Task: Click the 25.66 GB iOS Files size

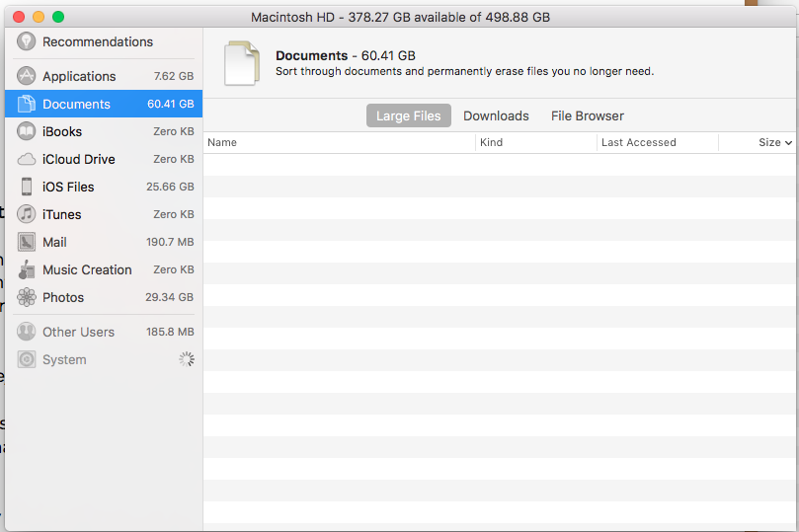Action: [x=170, y=187]
